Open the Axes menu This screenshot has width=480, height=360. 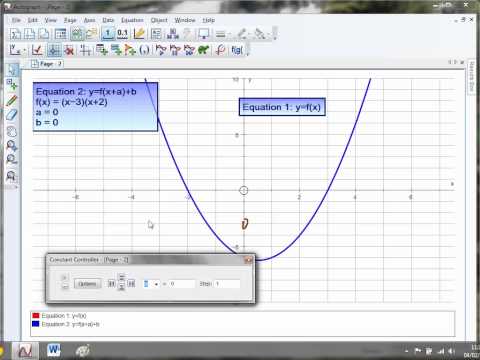pos(89,20)
